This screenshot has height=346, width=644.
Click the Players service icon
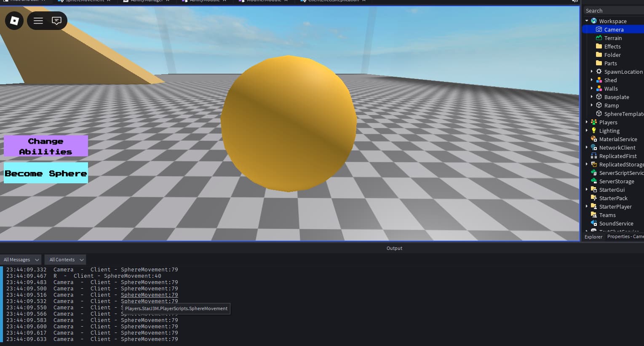(594, 122)
